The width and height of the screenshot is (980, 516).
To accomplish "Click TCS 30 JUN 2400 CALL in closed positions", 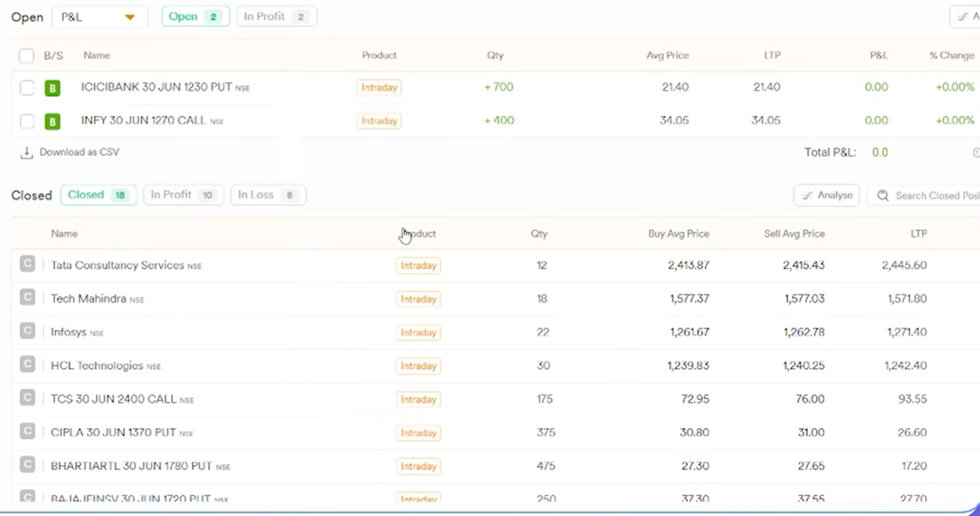I will coord(113,399).
